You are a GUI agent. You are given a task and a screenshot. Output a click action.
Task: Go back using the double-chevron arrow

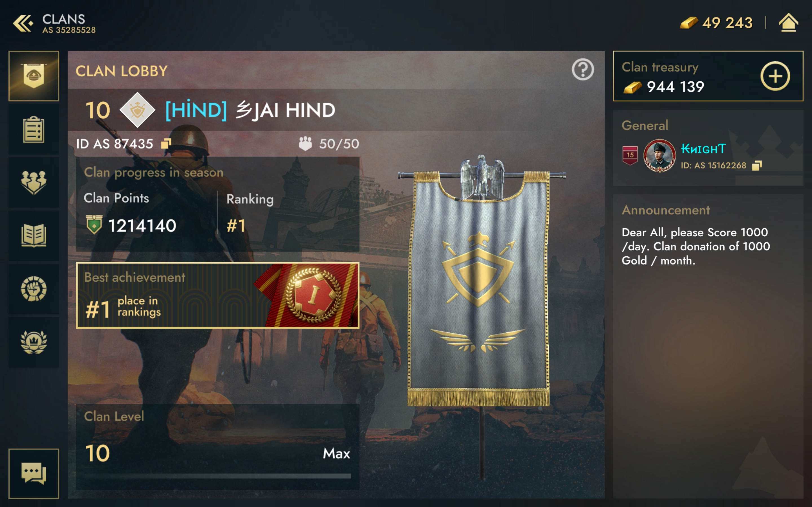[23, 23]
